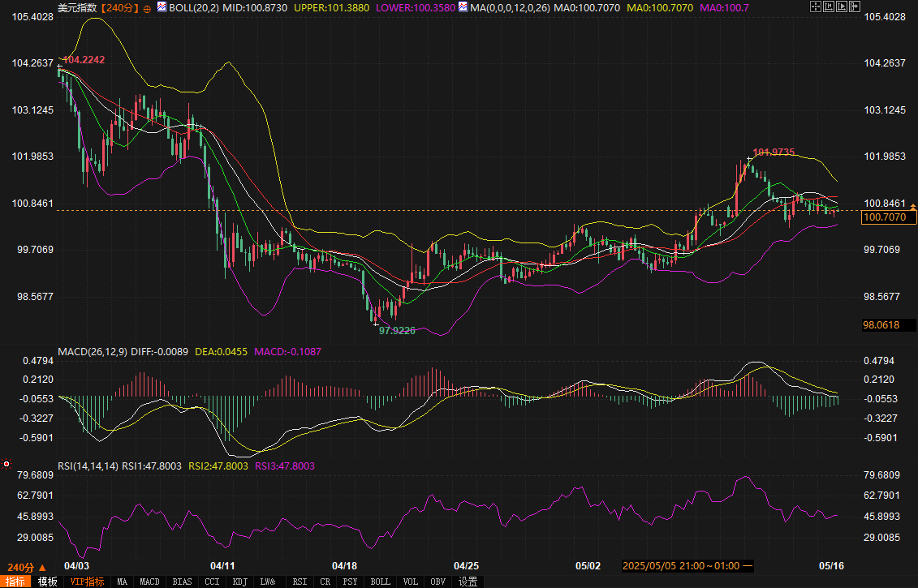
Task: Open the VIP指标 tab
Action: (x=87, y=582)
